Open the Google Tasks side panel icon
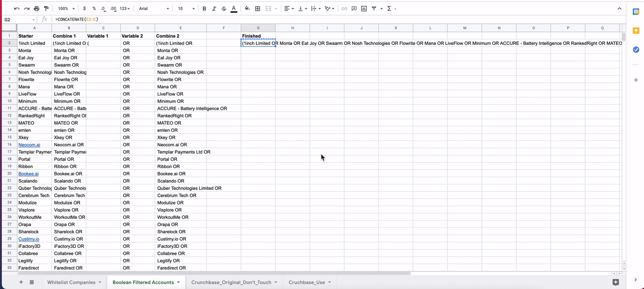Viewport: 644px width, 289px height. (636, 49)
